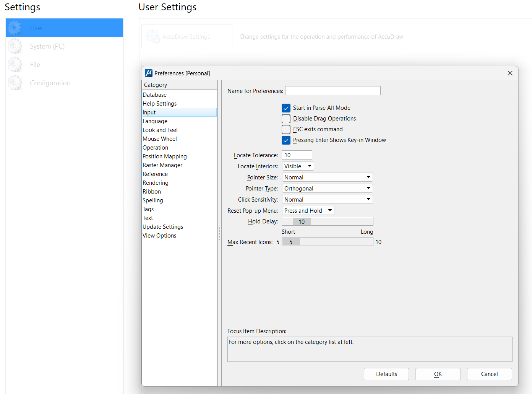This screenshot has height=394, width=532.
Task: Click the Focus Item Description box
Action: 370,349
